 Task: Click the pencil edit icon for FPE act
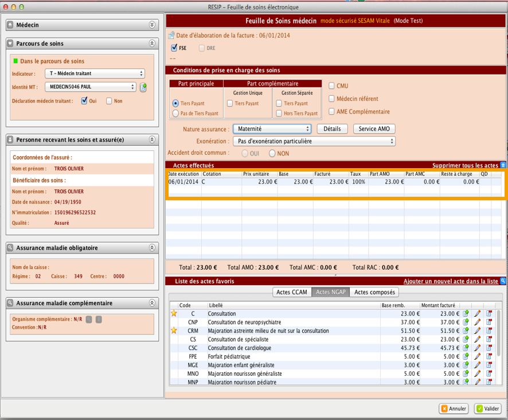(x=477, y=357)
